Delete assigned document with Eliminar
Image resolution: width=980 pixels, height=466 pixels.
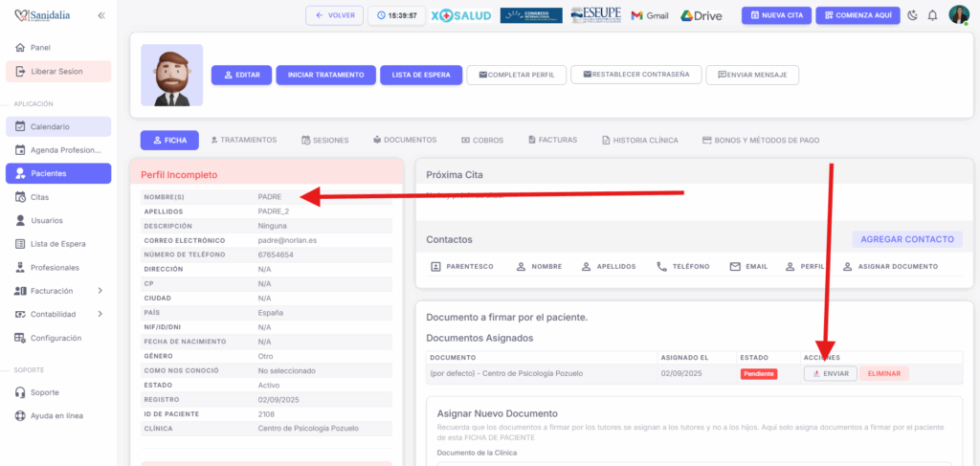[883, 373]
